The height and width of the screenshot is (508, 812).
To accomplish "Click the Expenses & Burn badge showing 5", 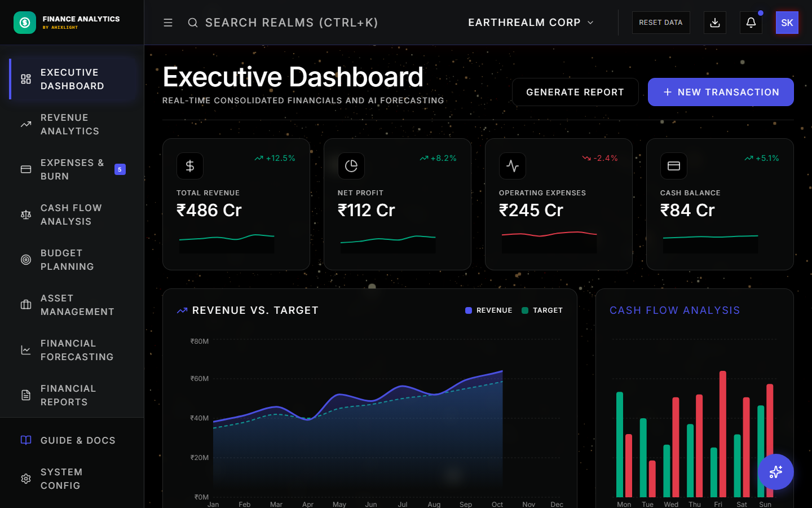I will tap(120, 169).
